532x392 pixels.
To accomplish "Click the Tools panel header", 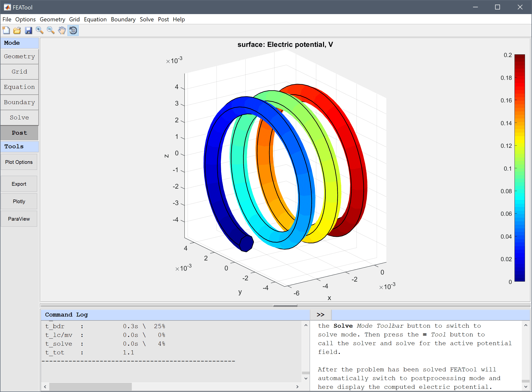I will (19, 147).
